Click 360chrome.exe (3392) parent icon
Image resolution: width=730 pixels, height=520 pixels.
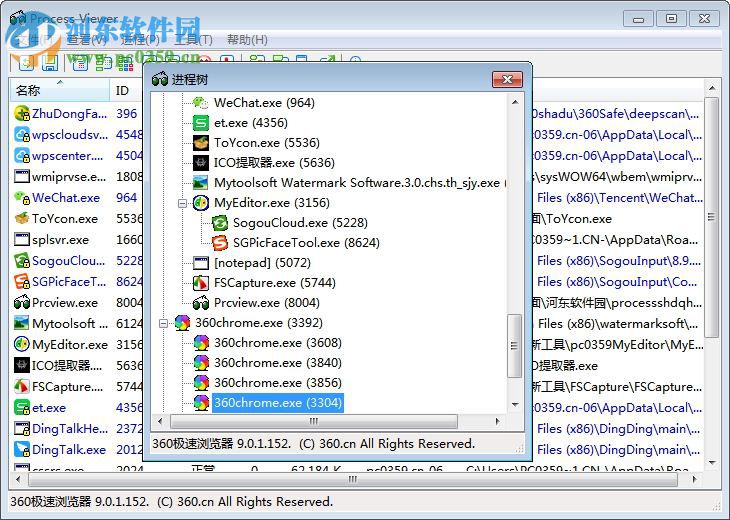pos(182,323)
